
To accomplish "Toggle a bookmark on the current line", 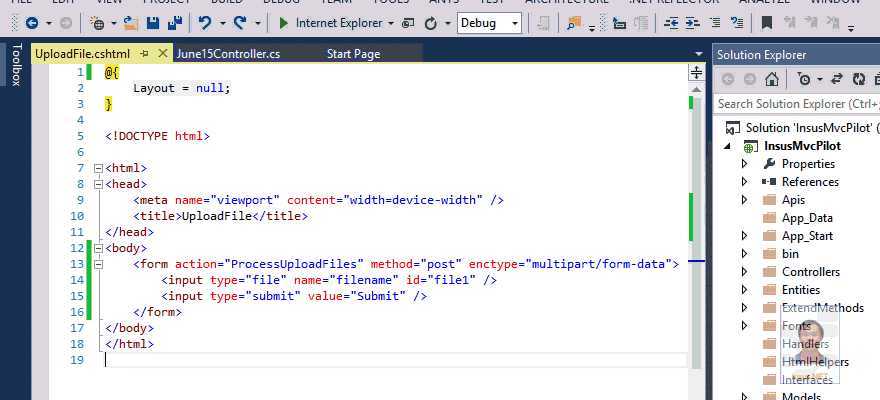I will coord(767,23).
